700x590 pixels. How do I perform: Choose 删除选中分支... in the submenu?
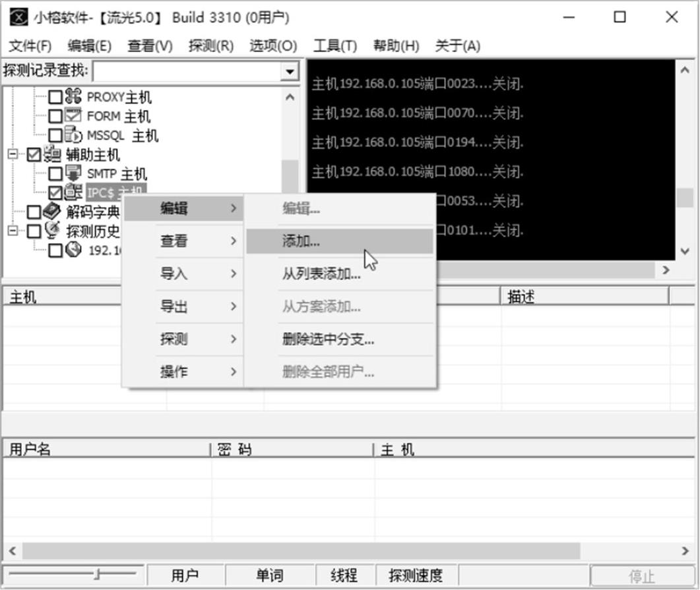pos(340,339)
